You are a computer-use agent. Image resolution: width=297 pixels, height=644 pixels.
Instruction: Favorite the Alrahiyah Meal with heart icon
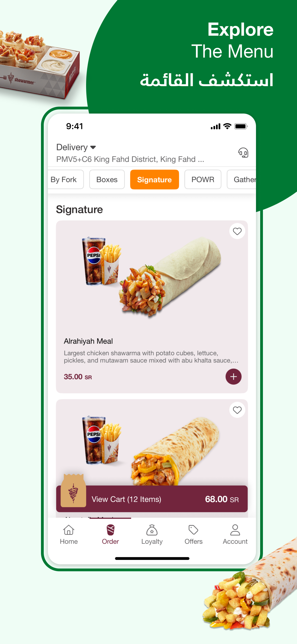237,231
